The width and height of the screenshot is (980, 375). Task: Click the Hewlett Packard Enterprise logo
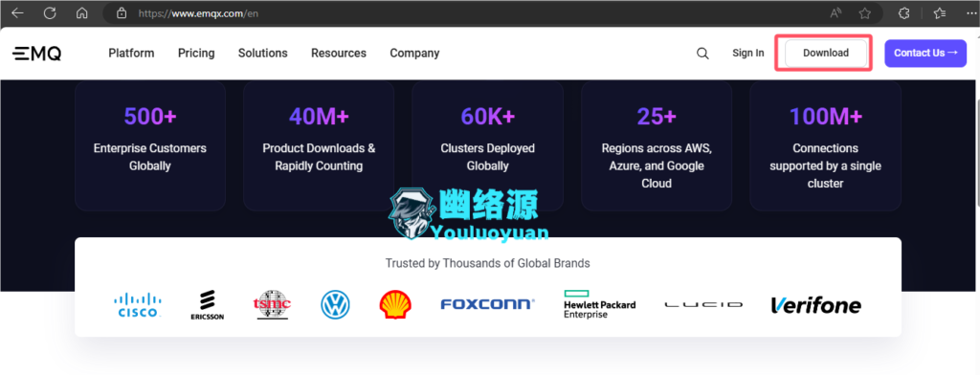(599, 304)
